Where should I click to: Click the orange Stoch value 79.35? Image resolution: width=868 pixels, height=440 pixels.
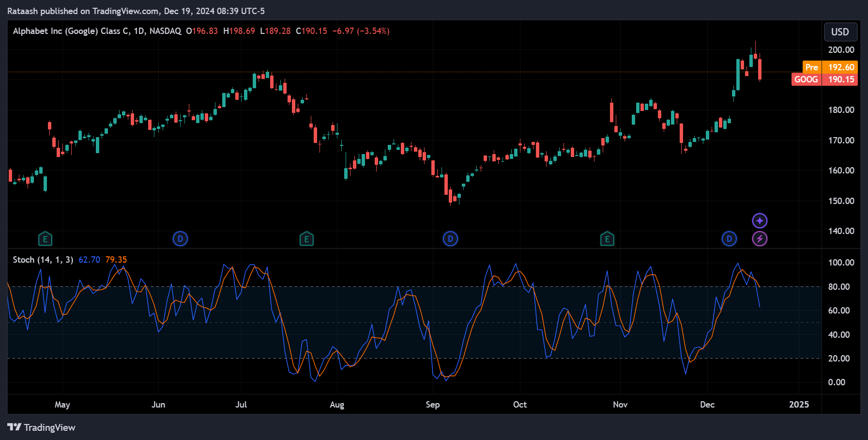tap(116, 260)
